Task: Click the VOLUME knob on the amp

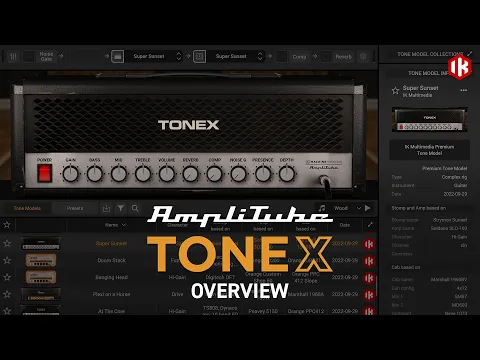Action: [167, 174]
